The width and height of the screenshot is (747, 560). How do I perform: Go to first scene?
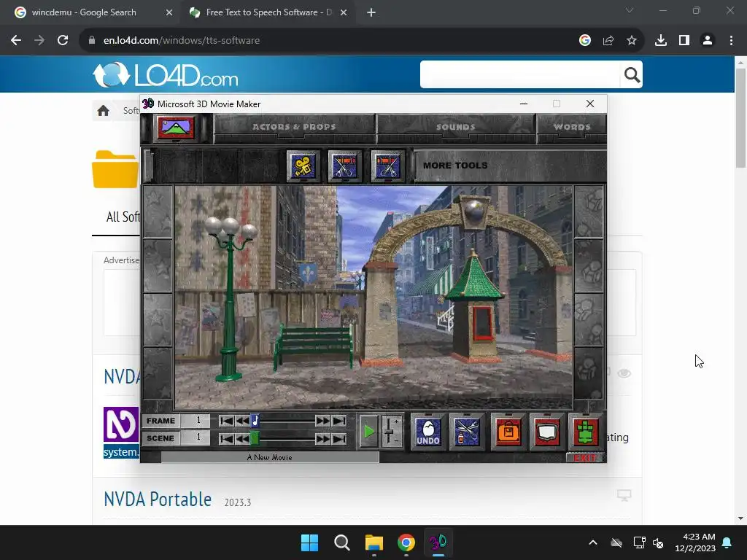click(226, 438)
